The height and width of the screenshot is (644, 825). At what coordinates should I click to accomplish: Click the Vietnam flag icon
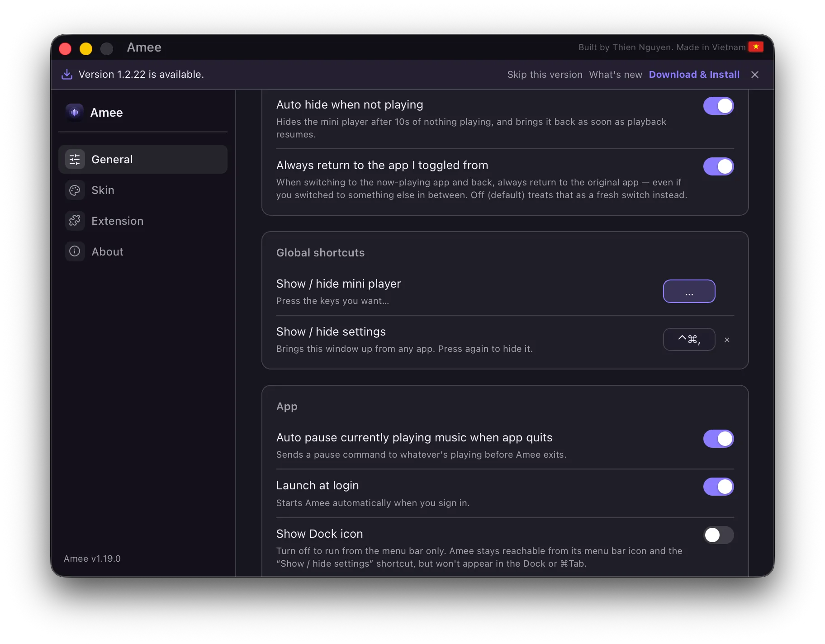click(756, 47)
